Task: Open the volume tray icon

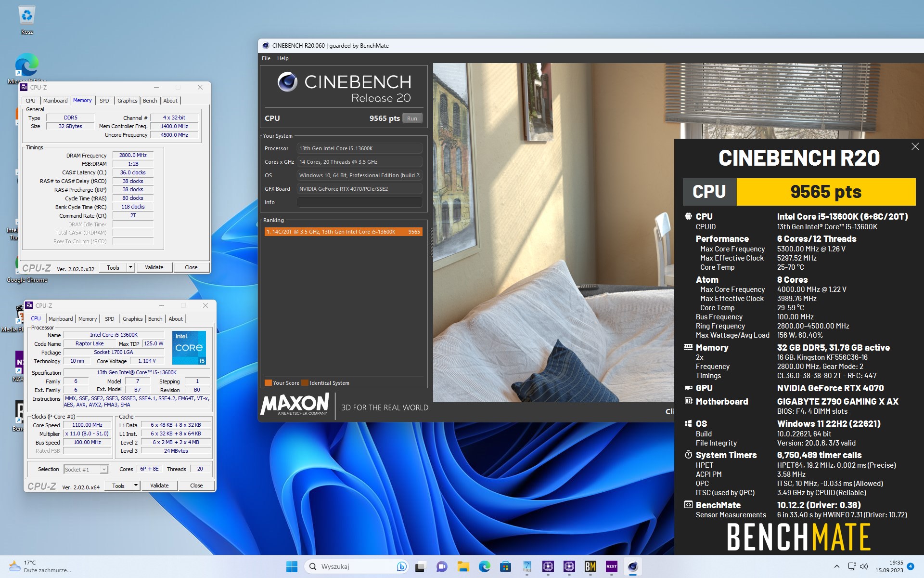Action: tap(864, 566)
